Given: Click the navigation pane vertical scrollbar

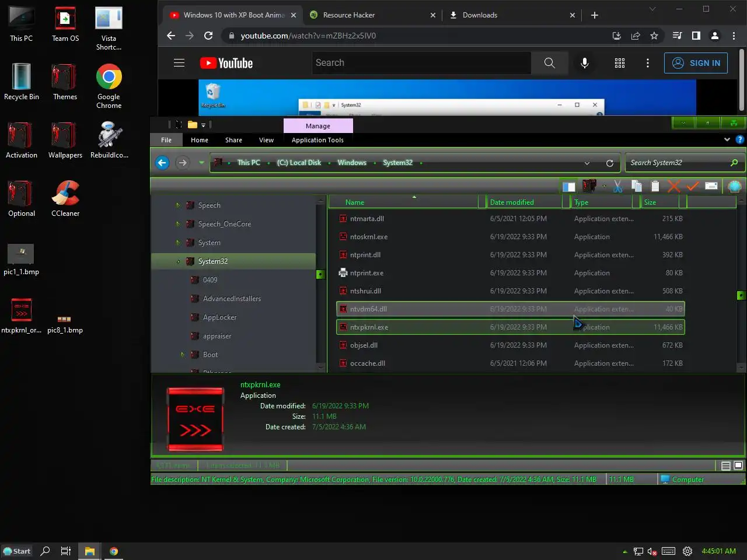Looking at the screenshot, I should pos(320,284).
